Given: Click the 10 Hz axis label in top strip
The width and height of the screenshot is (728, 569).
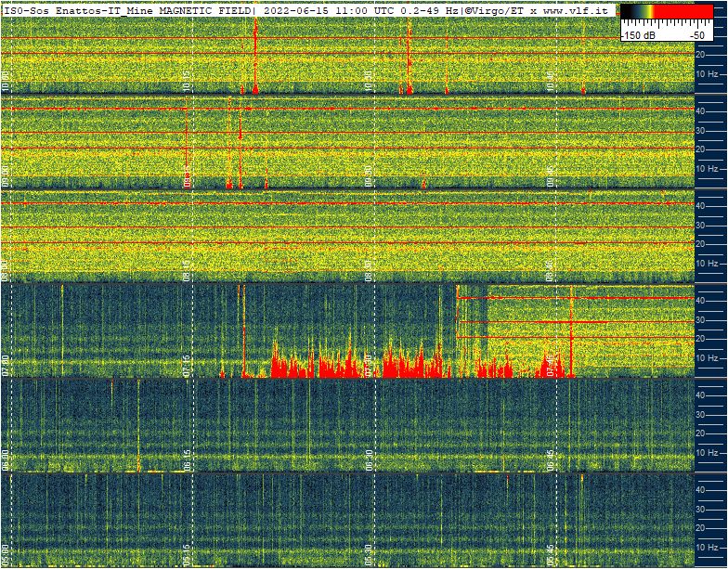Looking at the screenshot, I should [707, 73].
